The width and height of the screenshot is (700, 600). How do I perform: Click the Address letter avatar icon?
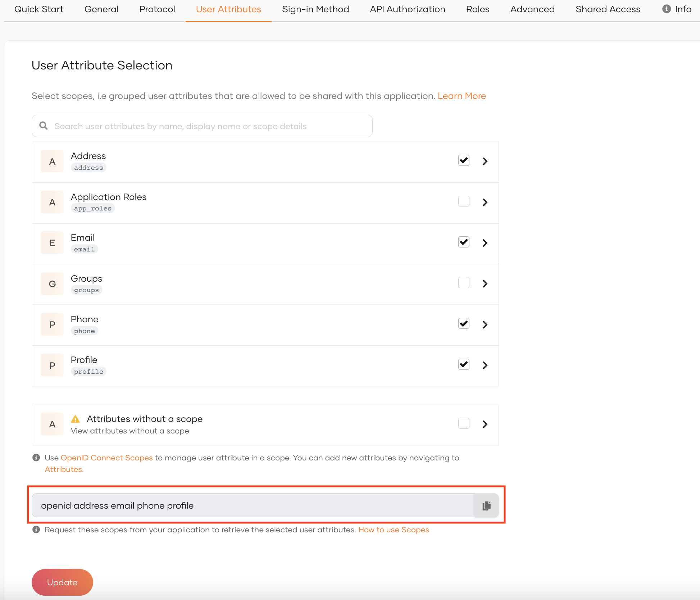52,162
